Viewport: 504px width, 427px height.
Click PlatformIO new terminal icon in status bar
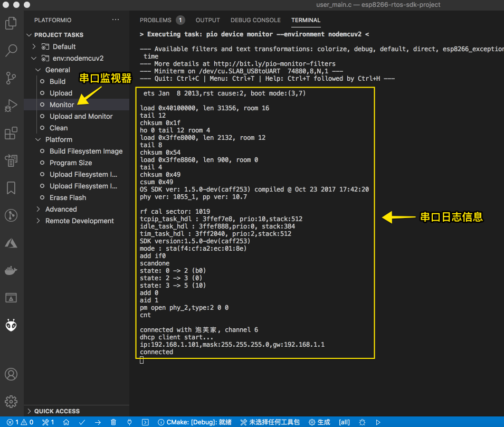pos(145,422)
